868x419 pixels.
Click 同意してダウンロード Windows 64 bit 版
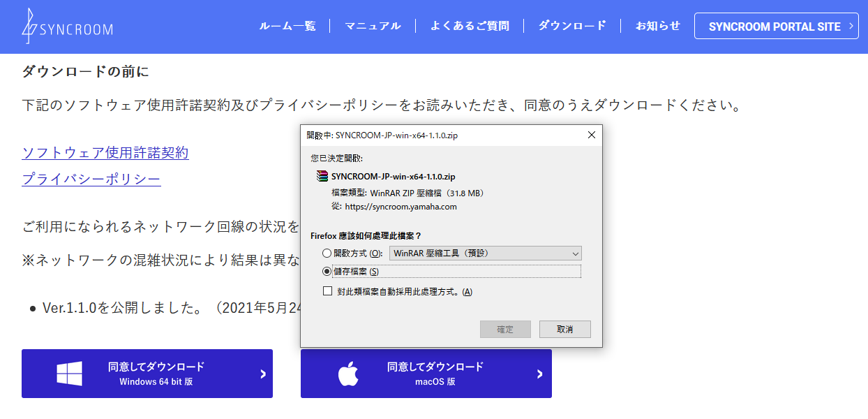click(x=147, y=374)
